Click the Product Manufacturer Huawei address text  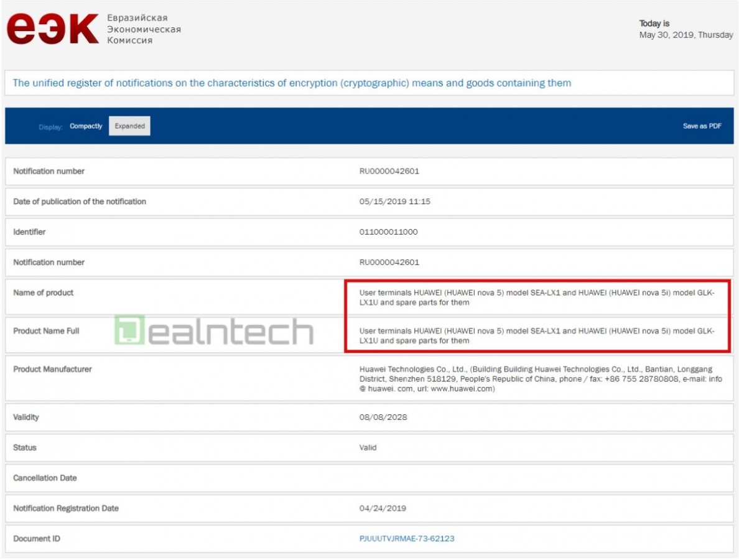pos(540,379)
